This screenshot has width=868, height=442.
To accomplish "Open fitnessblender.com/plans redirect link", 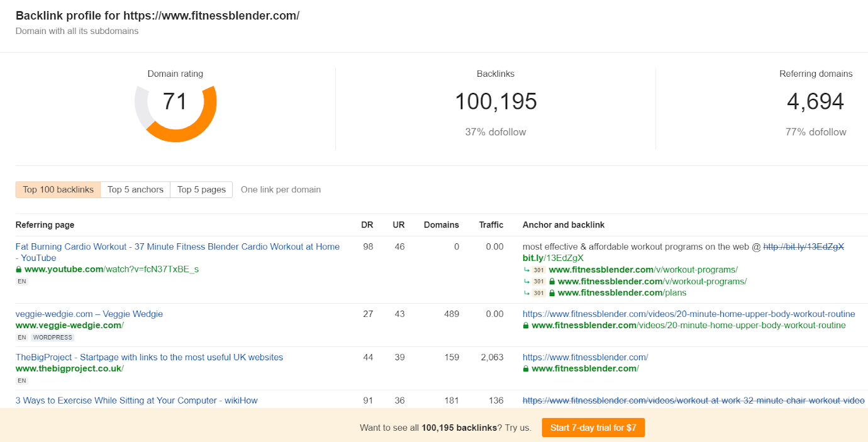I will tap(622, 292).
